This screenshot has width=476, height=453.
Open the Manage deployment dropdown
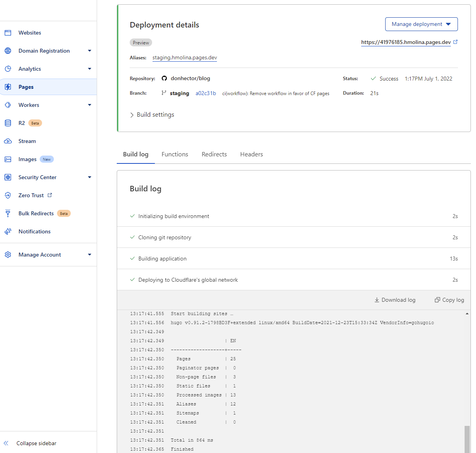point(421,24)
